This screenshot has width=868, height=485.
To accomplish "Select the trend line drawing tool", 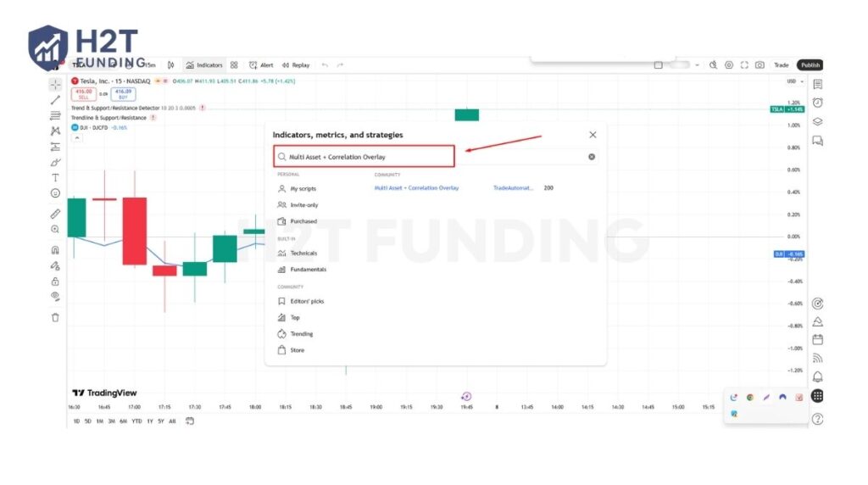I will coord(55,100).
